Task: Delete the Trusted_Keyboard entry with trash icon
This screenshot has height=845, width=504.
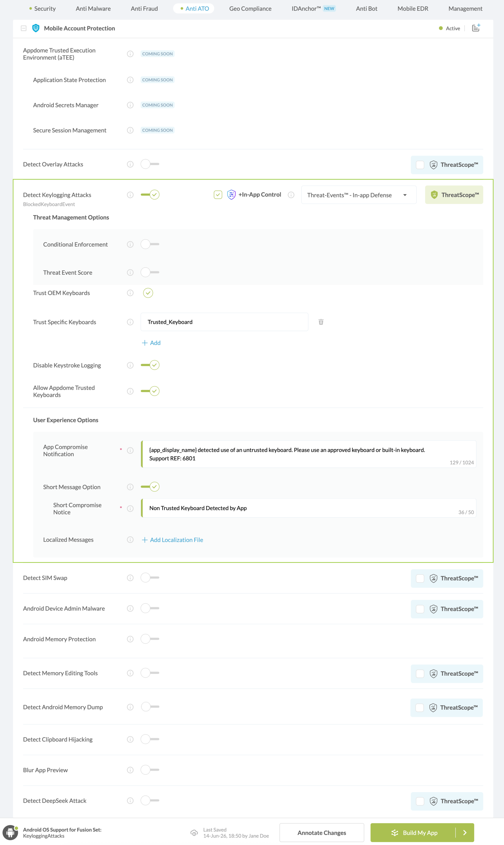Action: tap(321, 322)
